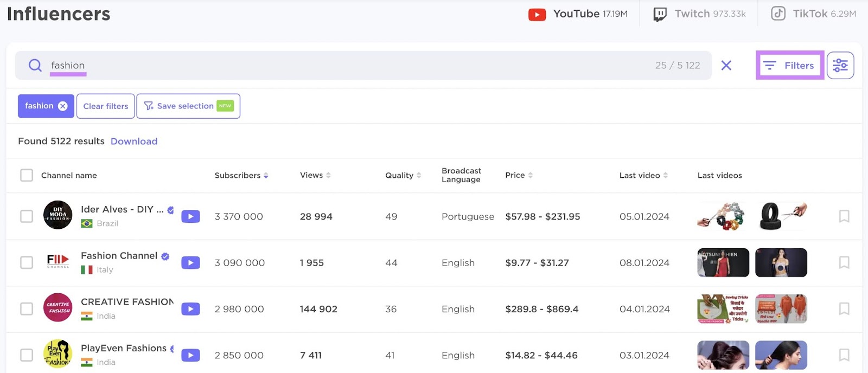Download the found results list
868x373 pixels.
[x=134, y=142]
